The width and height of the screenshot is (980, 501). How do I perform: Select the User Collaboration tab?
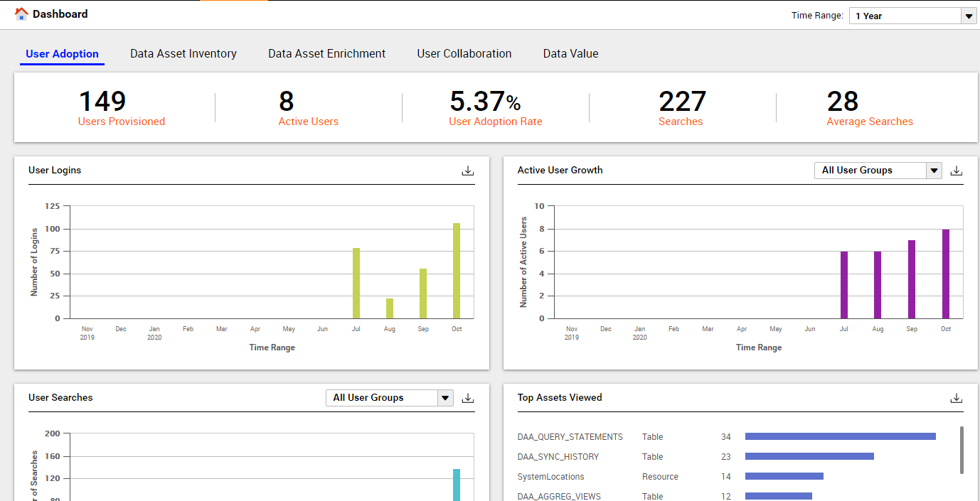coord(464,54)
